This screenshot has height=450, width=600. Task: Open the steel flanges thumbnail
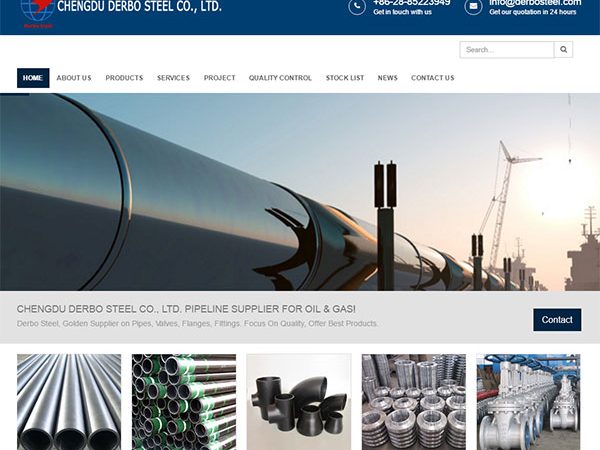point(414,402)
